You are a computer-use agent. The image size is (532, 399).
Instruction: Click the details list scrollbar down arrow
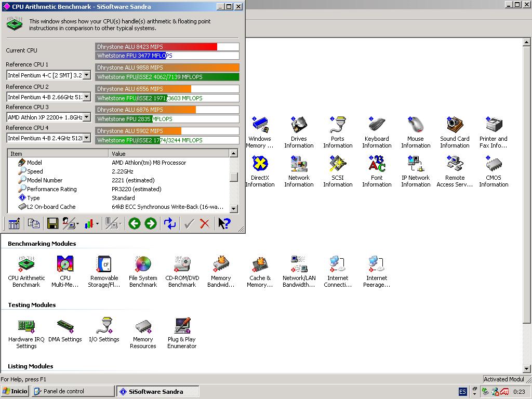point(234,208)
